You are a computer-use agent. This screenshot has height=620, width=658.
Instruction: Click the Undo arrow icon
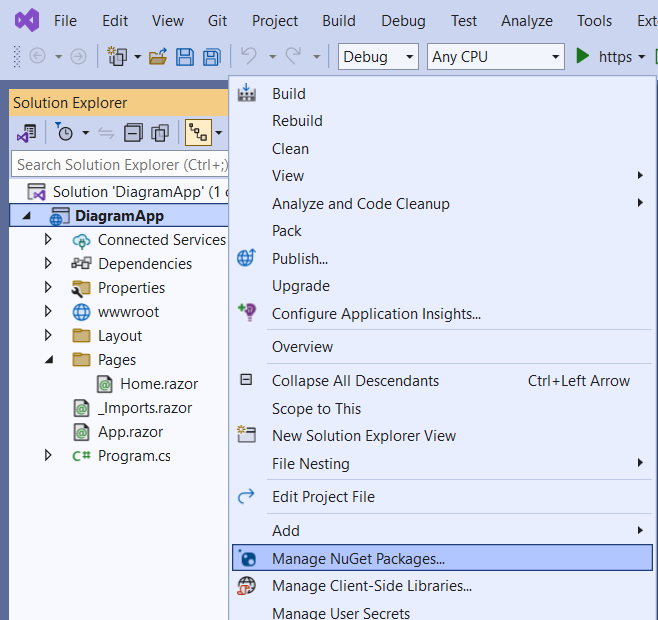pos(249,55)
